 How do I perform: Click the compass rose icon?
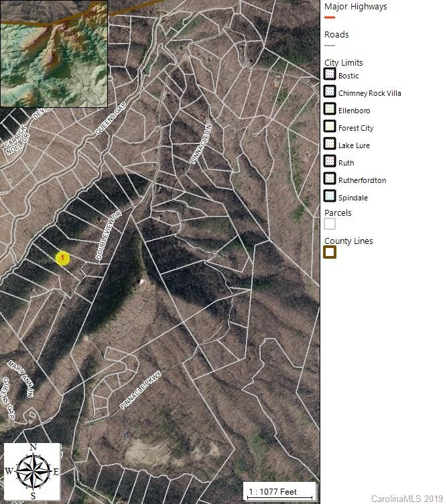coord(32,471)
